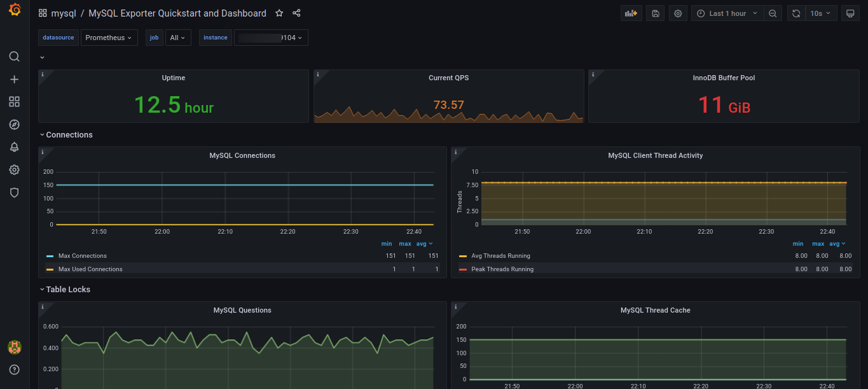Sort MySQL Connections legend by avg
The height and width of the screenshot is (389, 868).
point(425,243)
